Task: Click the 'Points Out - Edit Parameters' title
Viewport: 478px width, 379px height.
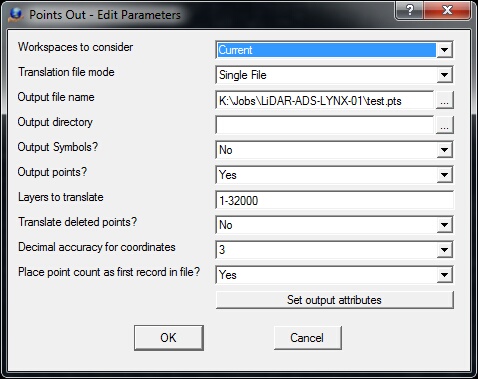Action: click(x=105, y=15)
